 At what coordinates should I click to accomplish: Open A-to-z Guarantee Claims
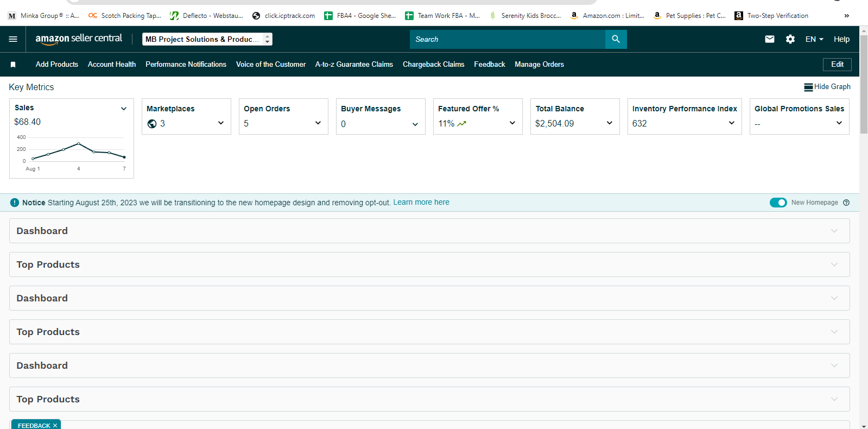tap(354, 64)
